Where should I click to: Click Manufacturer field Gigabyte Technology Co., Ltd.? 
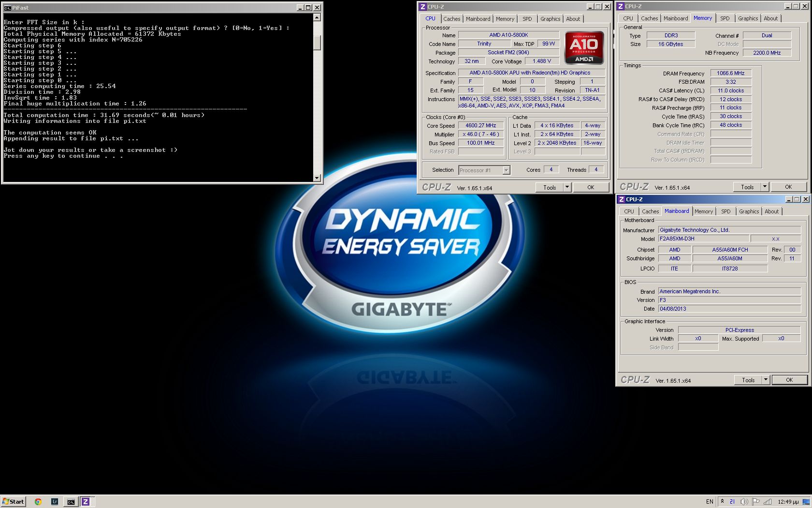tap(729, 230)
